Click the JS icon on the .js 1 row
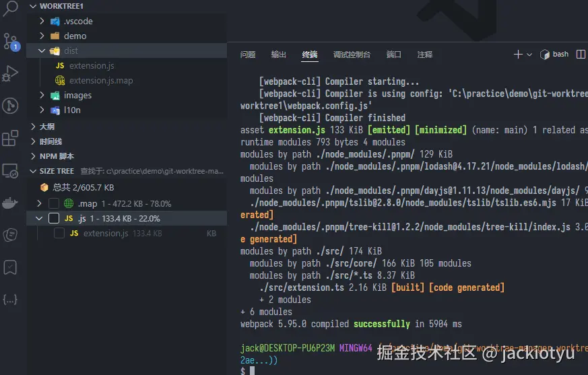Image resolution: width=588 pixels, height=375 pixels. coord(69,218)
